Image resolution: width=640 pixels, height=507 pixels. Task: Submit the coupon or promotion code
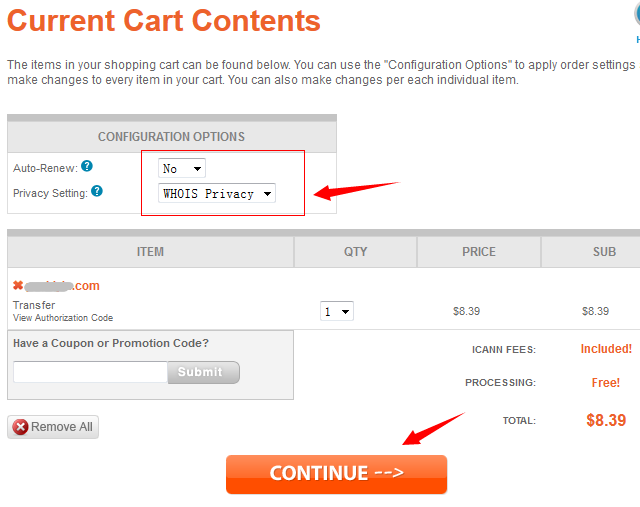(x=203, y=372)
